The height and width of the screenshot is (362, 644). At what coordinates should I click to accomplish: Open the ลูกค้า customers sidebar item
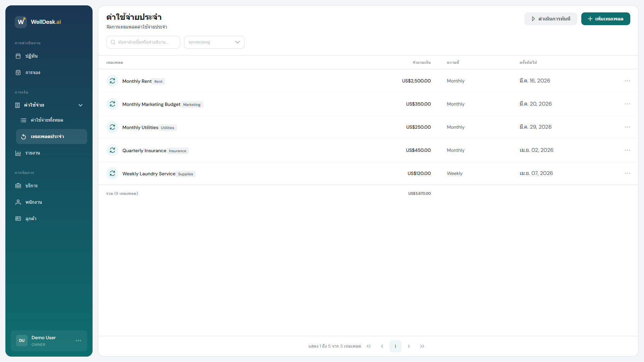31,219
